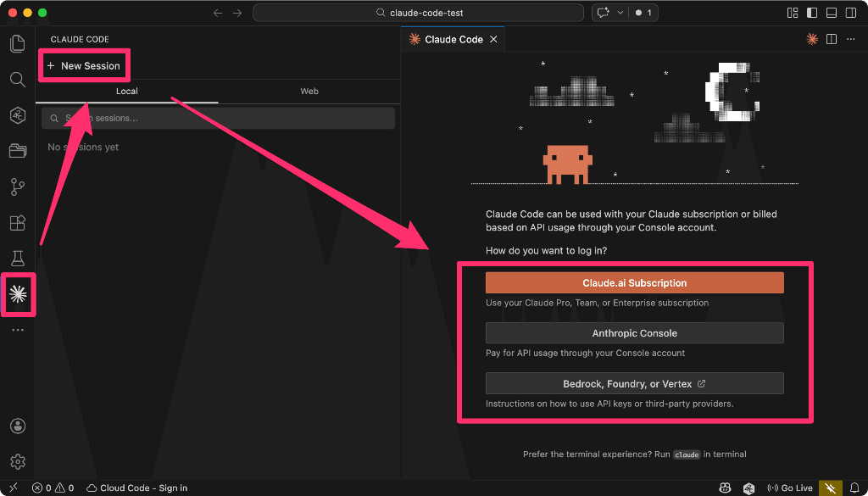Open the Testing flask view
This screenshot has height=496, width=868.
pyautogui.click(x=18, y=258)
